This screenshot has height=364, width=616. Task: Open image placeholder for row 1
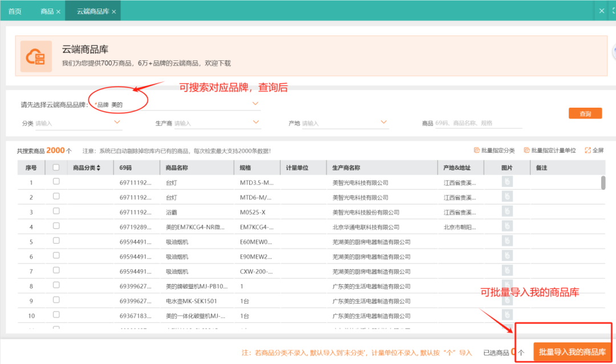coord(507,182)
